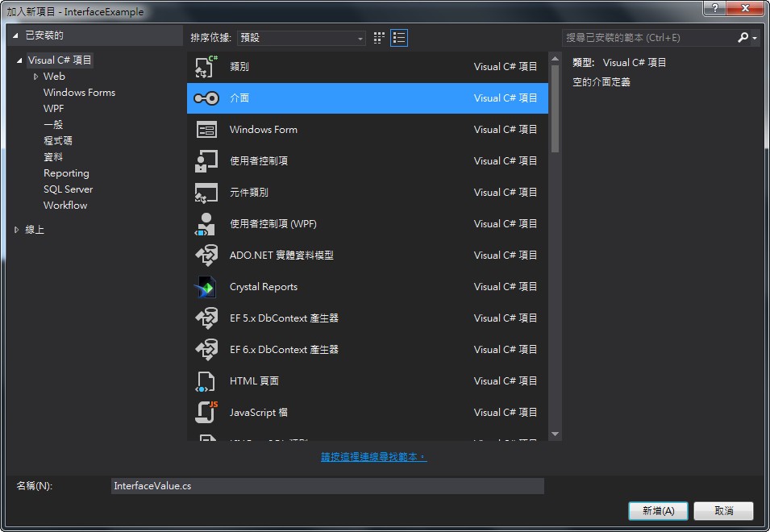Select the JavaScript 檔 row label
The width and height of the screenshot is (770, 532).
258,412
